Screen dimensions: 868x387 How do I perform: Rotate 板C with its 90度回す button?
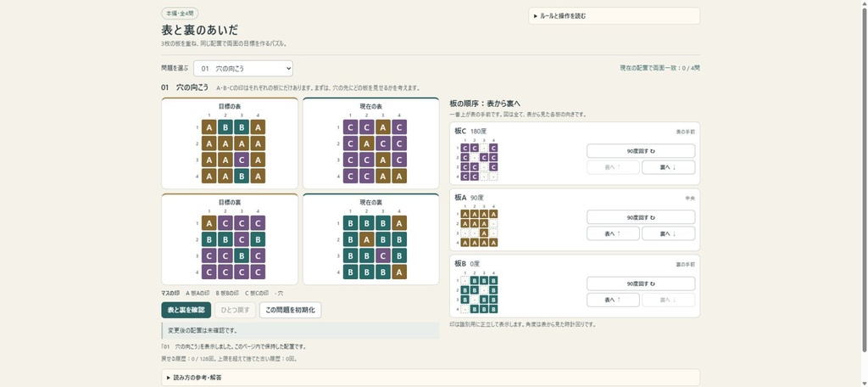641,151
